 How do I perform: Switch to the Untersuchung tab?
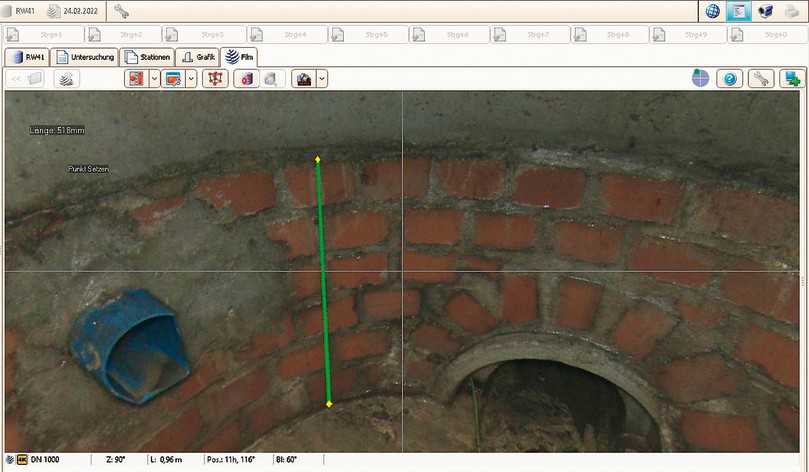click(86, 57)
